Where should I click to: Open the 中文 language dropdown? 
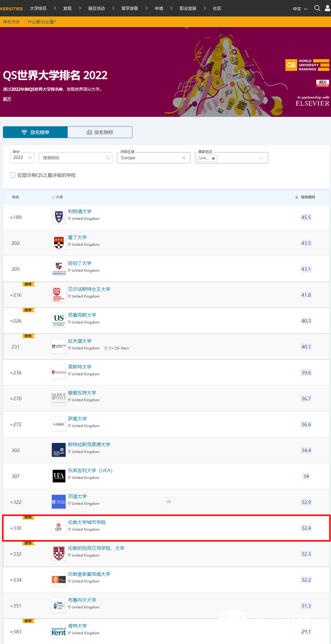click(300, 9)
